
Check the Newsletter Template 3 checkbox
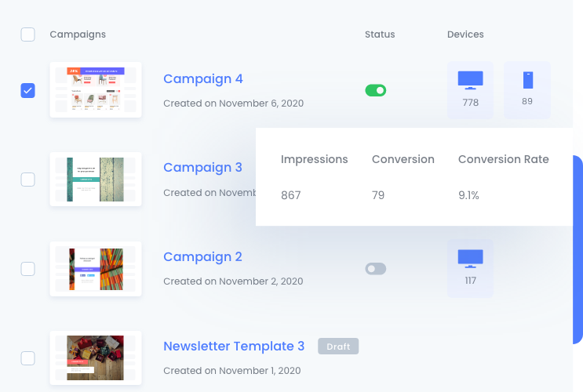pyautogui.click(x=28, y=358)
